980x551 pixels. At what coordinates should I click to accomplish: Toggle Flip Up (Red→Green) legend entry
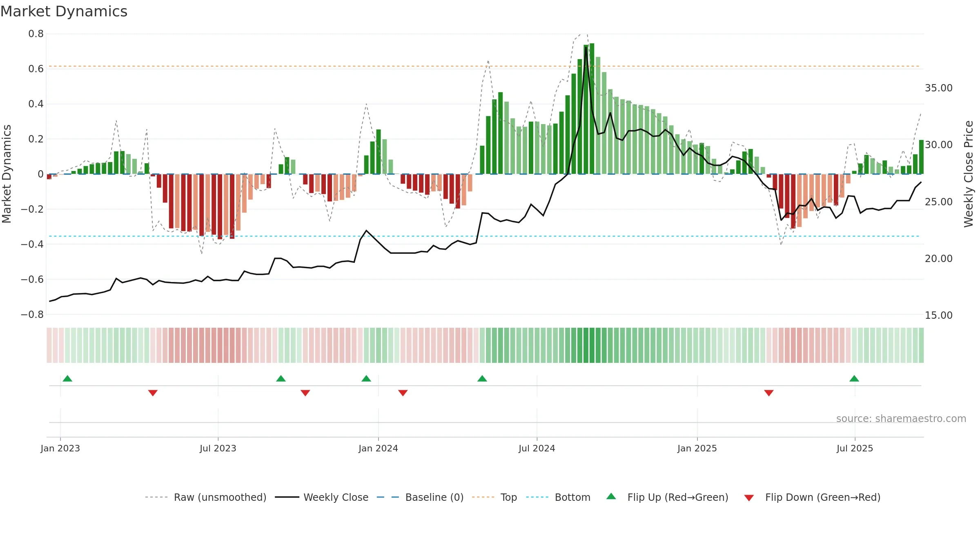(x=667, y=497)
